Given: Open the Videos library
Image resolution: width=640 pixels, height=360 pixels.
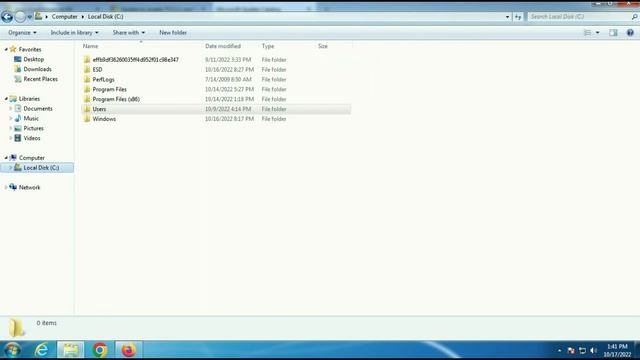Looking at the screenshot, I should tap(32, 138).
